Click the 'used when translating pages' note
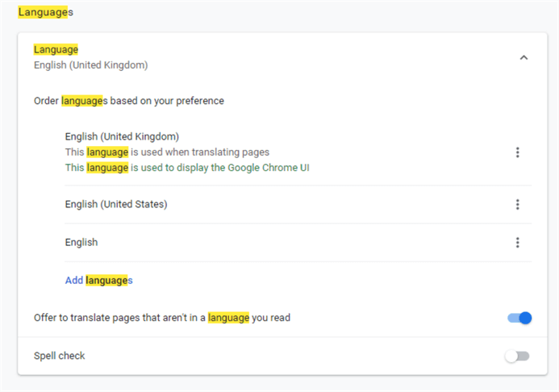The height and width of the screenshot is (392, 559). [x=167, y=152]
